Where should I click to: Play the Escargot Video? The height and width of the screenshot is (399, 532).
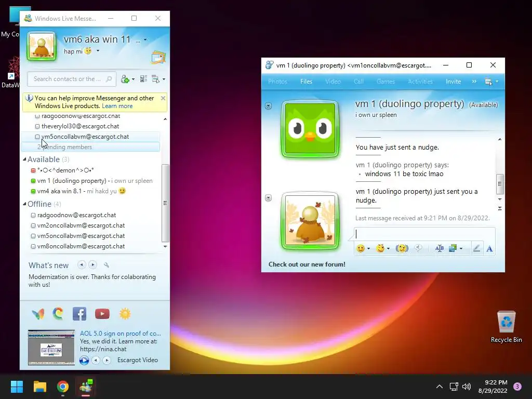[x=84, y=360]
